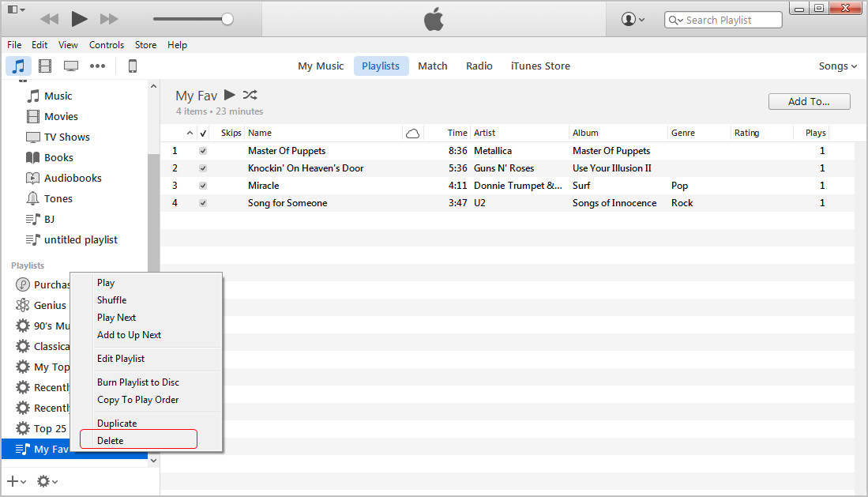The height and width of the screenshot is (497, 868).
Task: Open the iPhone device icon
Action: (133, 66)
